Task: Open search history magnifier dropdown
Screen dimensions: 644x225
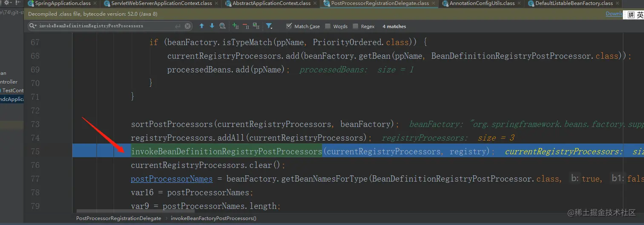Action: (x=33, y=26)
